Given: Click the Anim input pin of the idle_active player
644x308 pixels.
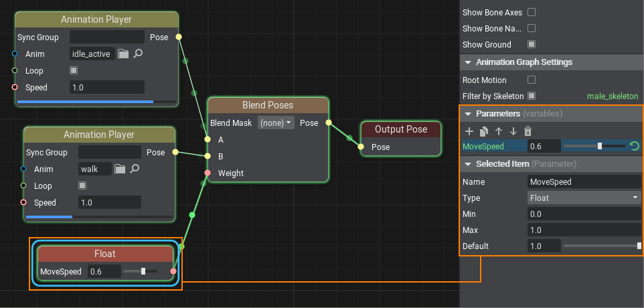Looking at the screenshot, I should coord(15,54).
